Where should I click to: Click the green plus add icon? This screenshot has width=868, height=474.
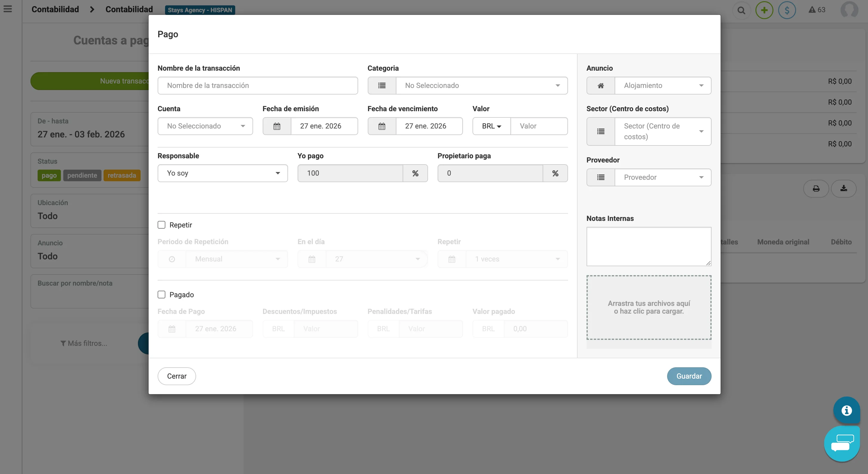tap(764, 10)
